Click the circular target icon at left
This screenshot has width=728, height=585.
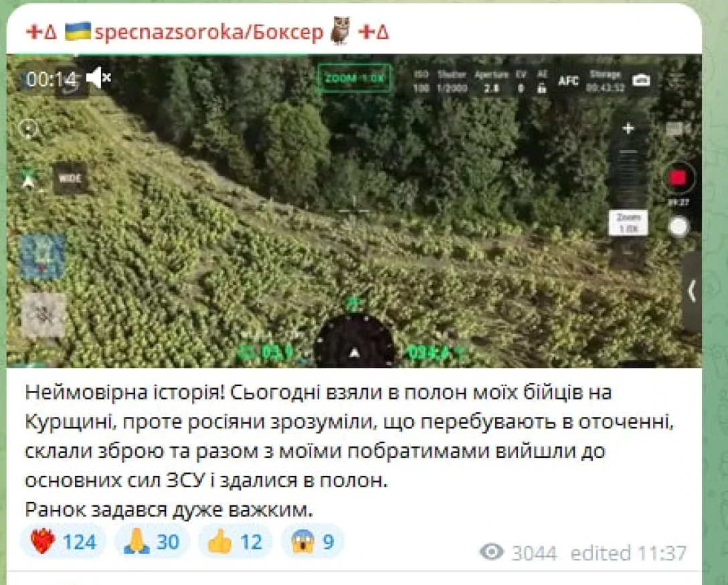click(29, 129)
